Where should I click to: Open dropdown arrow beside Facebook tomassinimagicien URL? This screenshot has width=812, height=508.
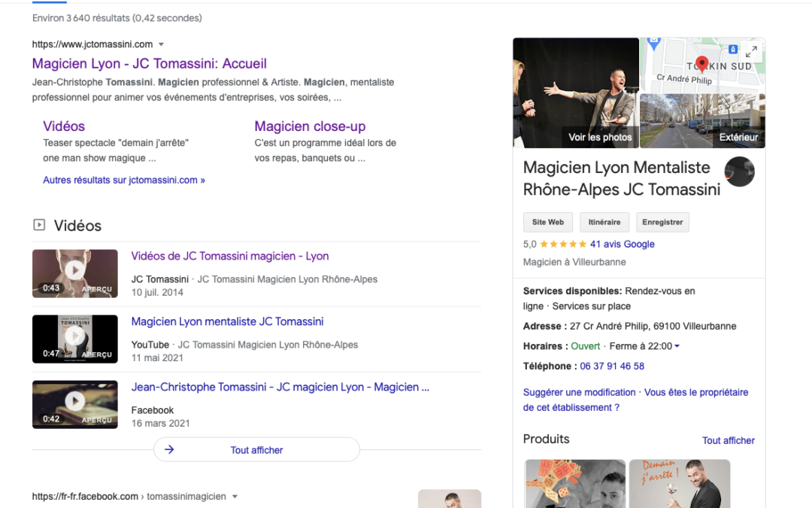[x=235, y=497]
